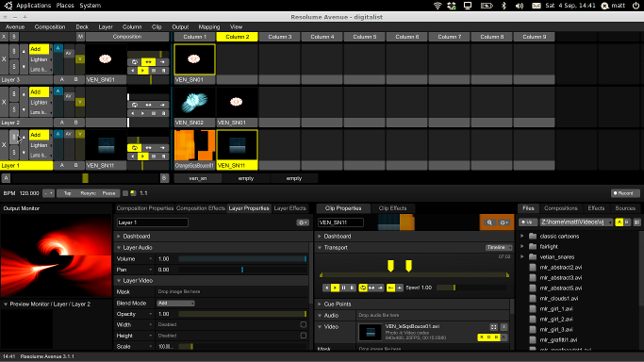Screen dimensions: 644x362
Task: Click the play button in Clip Transport
Action: click(x=335, y=288)
